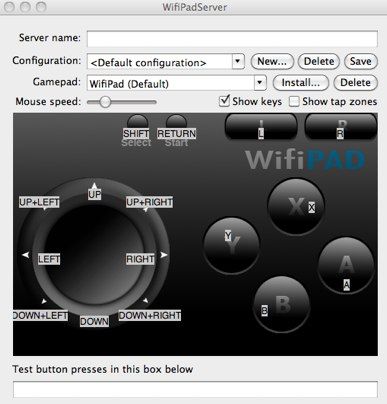This screenshot has height=404, width=387.
Task: Click the D-pad right arrow
Action: coord(164,255)
